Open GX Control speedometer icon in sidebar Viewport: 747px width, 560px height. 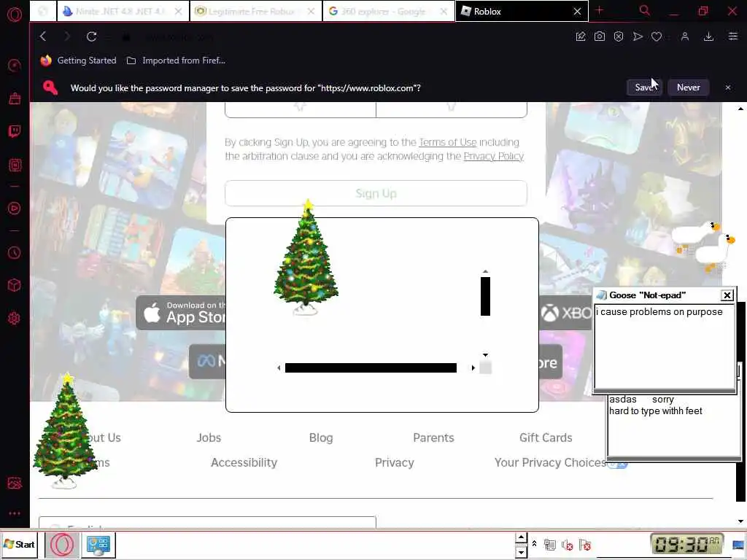(15, 65)
